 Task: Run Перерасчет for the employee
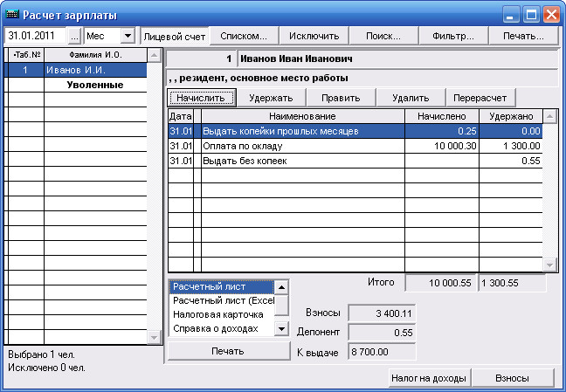[x=480, y=98]
